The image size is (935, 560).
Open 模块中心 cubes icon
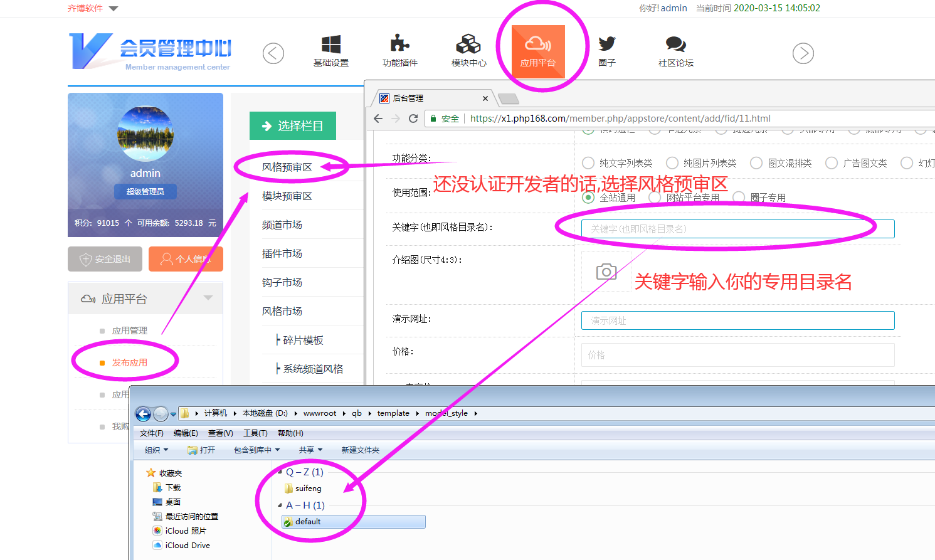coord(468,45)
